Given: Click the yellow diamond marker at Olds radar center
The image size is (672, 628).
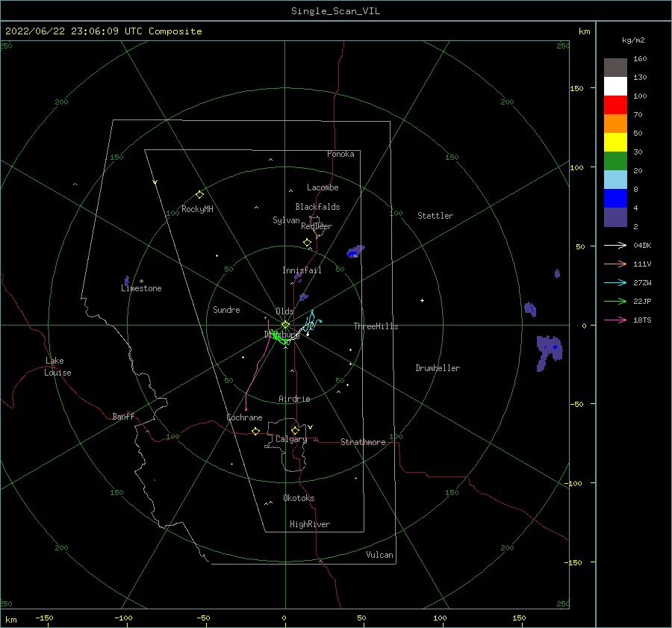Looking at the screenshot, I should [285, 325].
